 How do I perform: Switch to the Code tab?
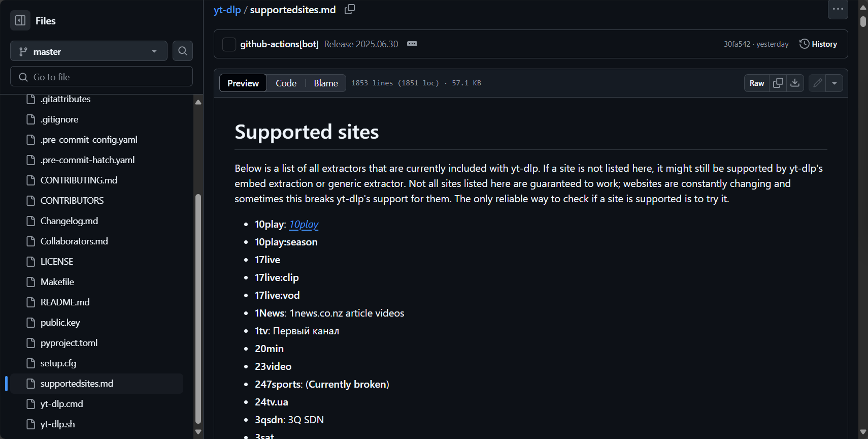(x=286, y=83)
